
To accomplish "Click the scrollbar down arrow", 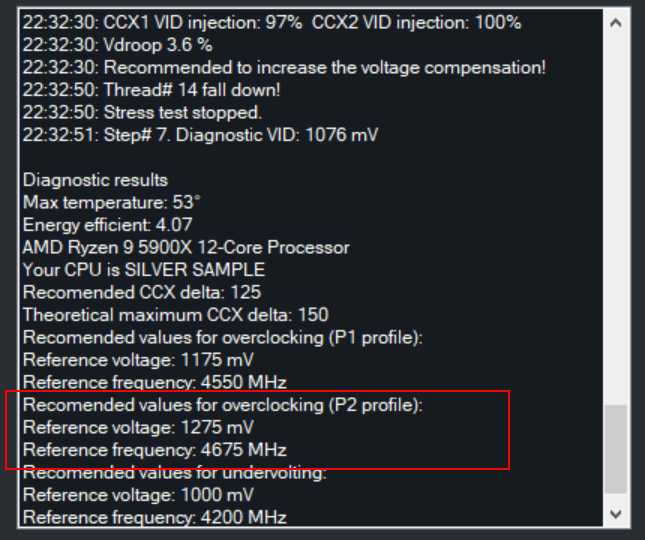I will (617, 513).
